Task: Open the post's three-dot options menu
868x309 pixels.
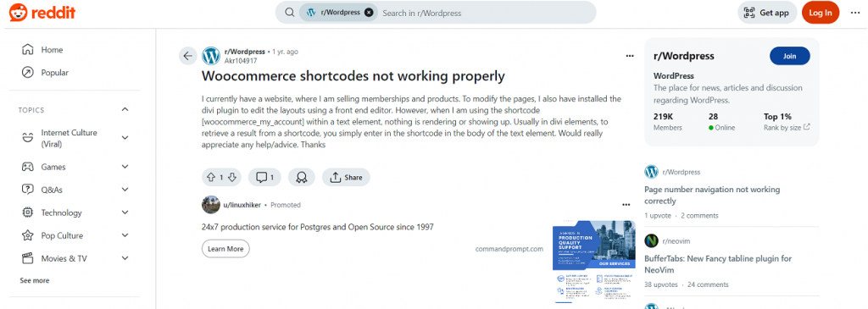Action: click(630, 56)
